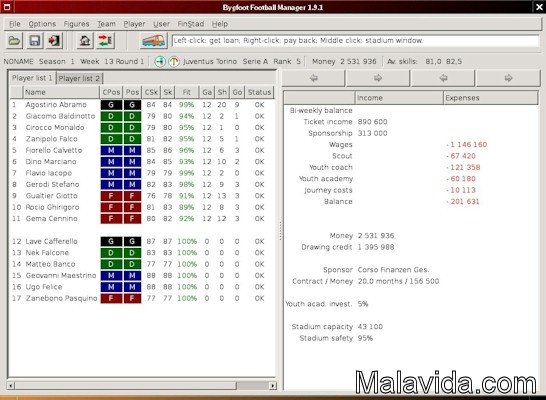Click the house icon in toolbar
The width and height of the screenshot is (546, 400).
click(85, 41)
